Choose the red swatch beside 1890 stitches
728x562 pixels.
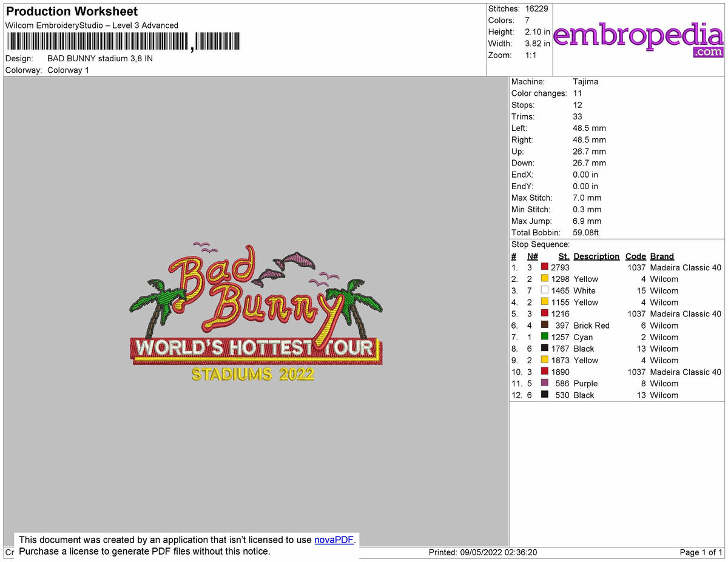(544, 372)
